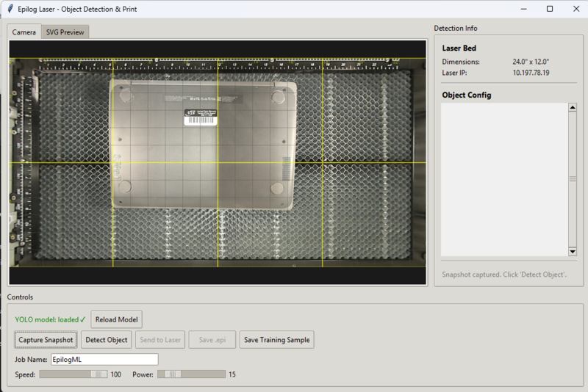Open the SVG Preview tab

click(x=65, y=32)
